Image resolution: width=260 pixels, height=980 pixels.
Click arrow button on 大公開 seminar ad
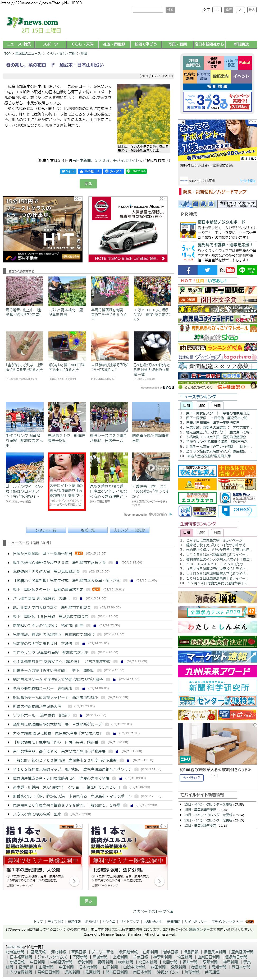point(74,881)
